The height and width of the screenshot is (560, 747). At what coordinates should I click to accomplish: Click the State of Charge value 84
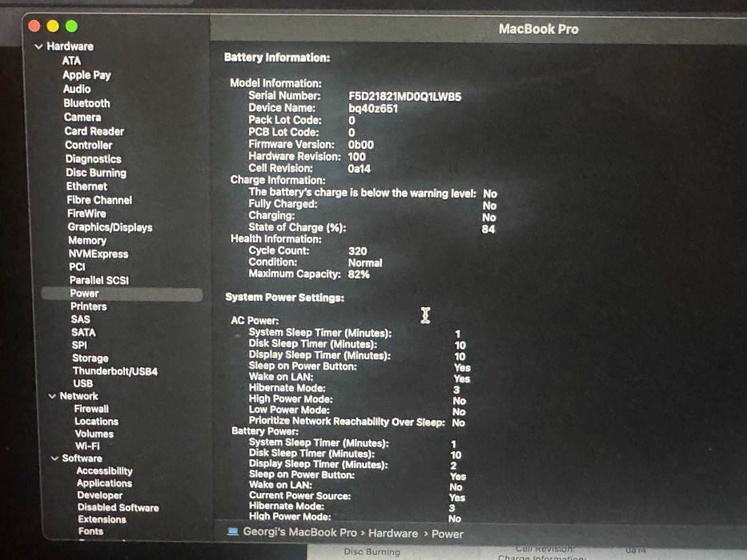488,229
